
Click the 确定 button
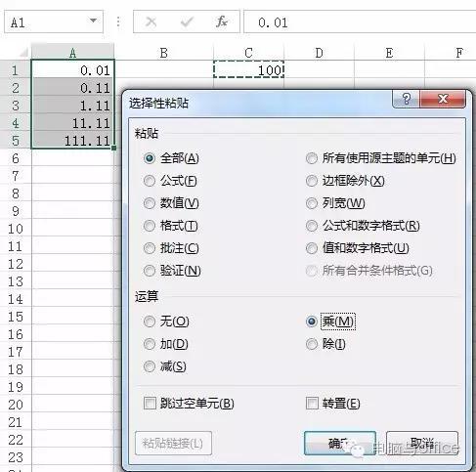340,443
